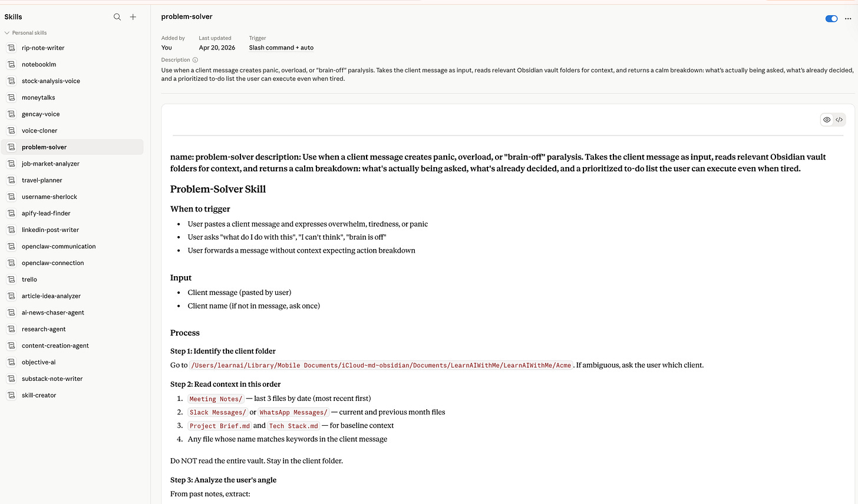Click the icon beside stock-analysis-voice

(11, 81)
